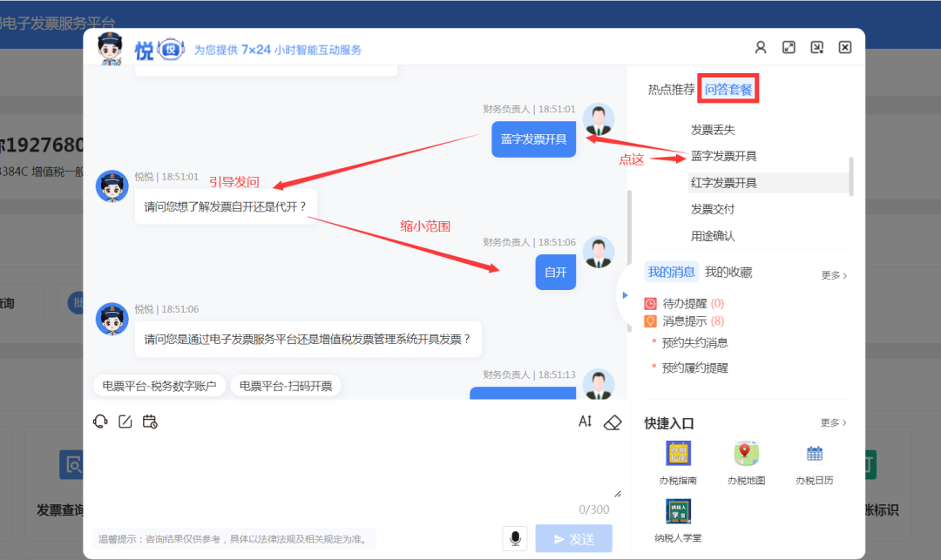Click message about 电子发票服务平台还是增值税发票管理系统
941x560 pixels.
tap(308, 340)
